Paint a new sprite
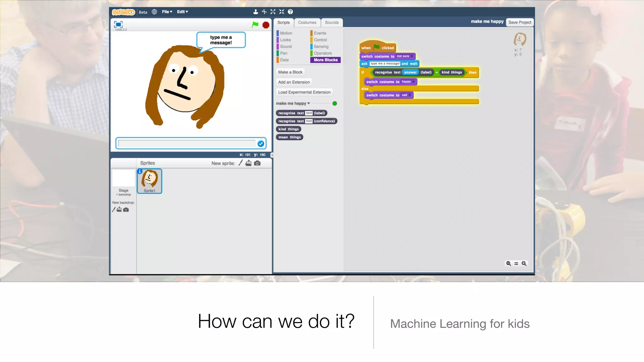This screenshot has width=644, height=362. click(x=241, y=163)
